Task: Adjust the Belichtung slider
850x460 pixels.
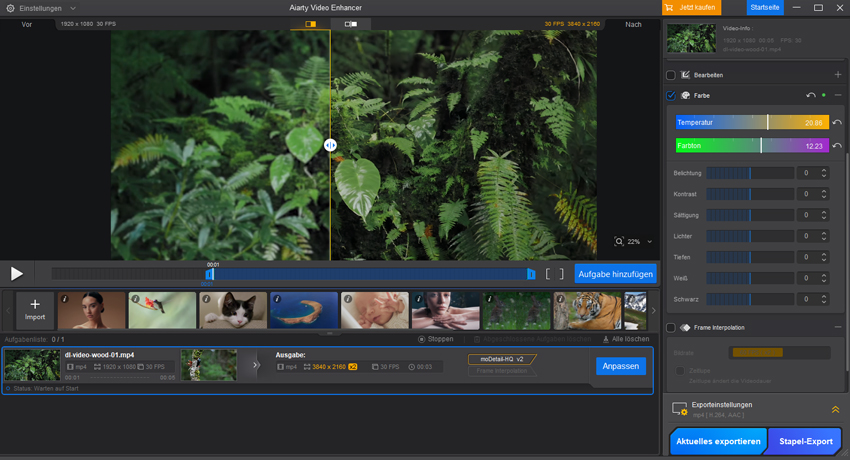Action: pyautogui.click(x=750, y=173)
